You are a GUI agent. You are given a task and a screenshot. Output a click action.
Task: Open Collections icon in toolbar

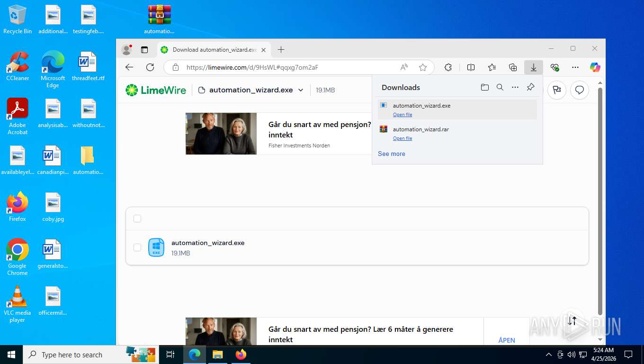(513, 67)
